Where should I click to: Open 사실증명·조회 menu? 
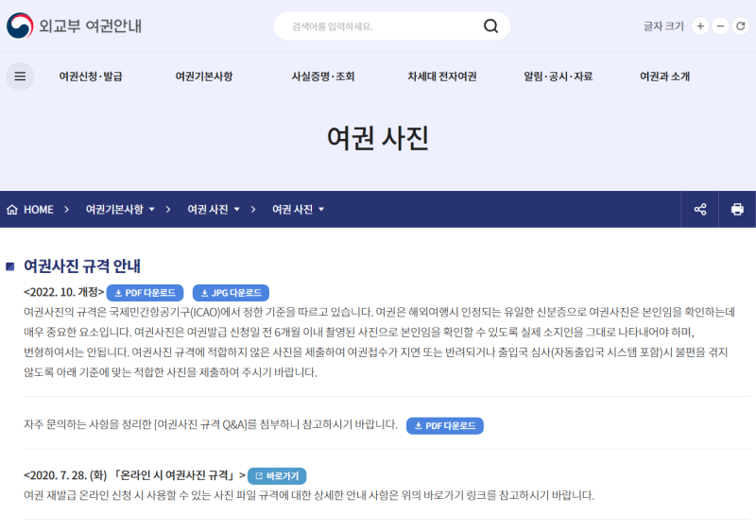[x=323, y=77]
